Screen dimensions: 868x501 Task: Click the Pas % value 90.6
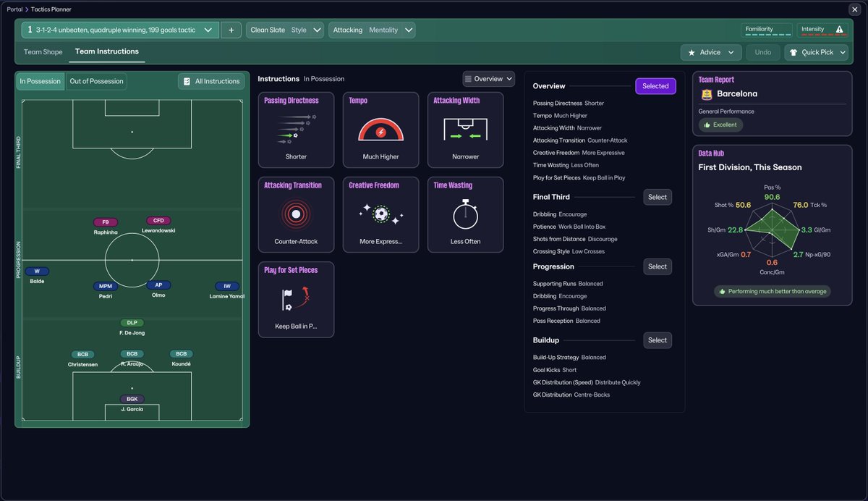point(773,197)
